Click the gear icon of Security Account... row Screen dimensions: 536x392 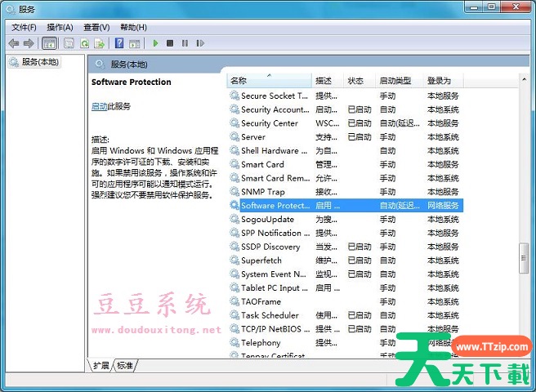pyautogui.click(x=234, y=109)
